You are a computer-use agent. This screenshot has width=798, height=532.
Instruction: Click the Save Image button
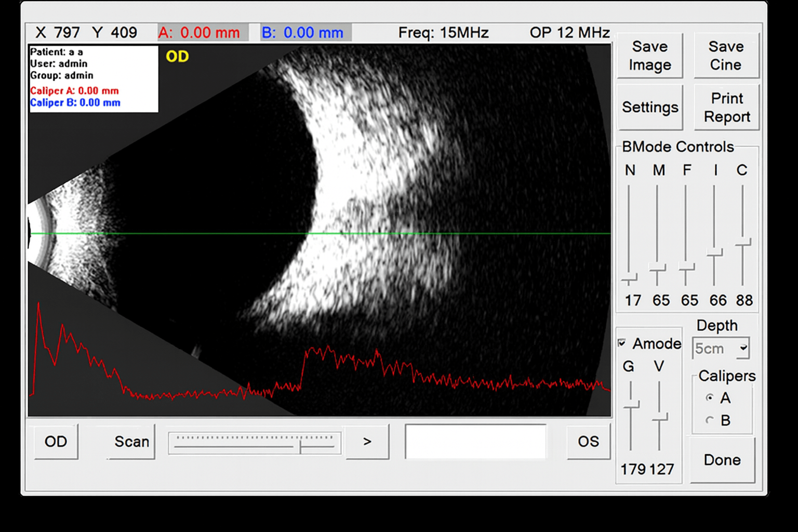click(x=649, y=56)
